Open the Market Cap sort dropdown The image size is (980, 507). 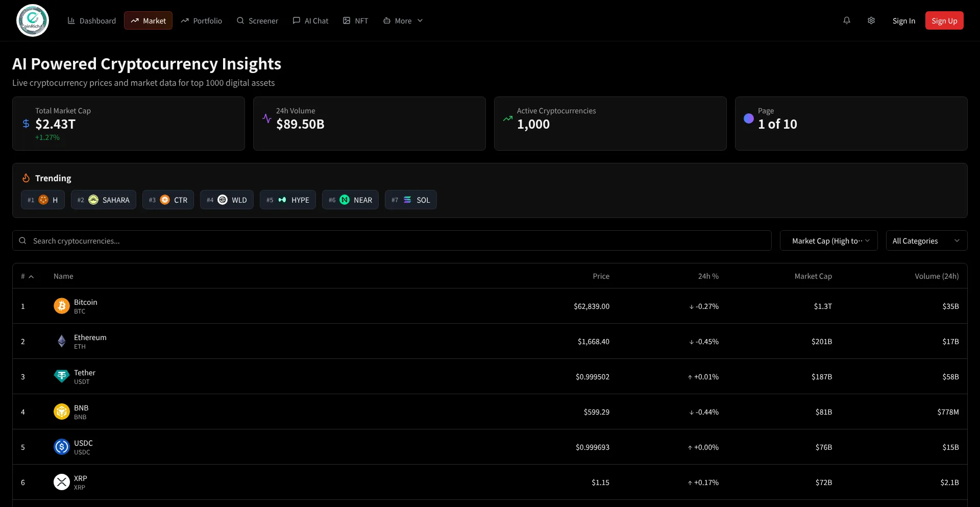click(829, 240)
